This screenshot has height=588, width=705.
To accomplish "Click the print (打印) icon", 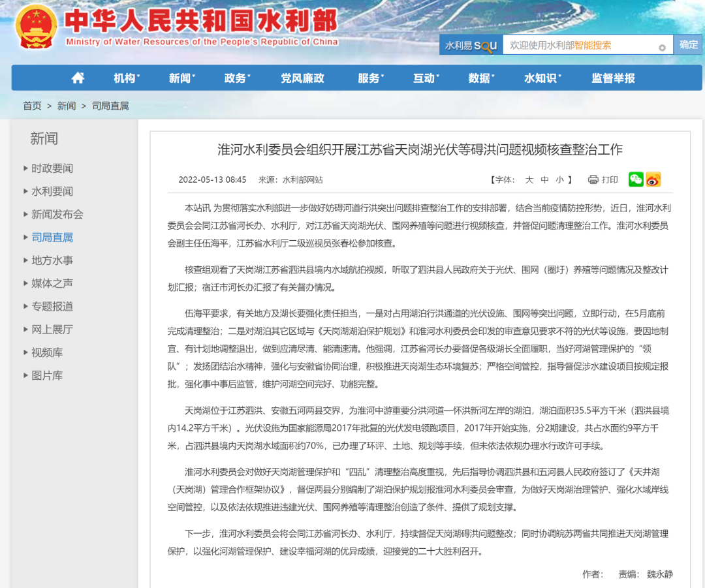I will coord(593,180).
